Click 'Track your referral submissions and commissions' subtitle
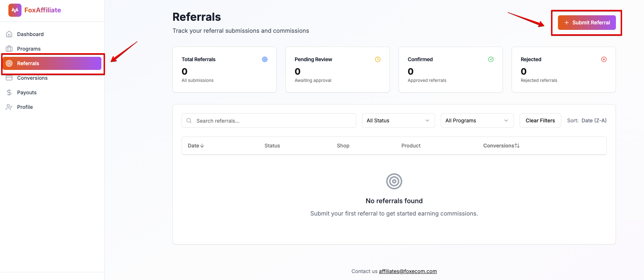This screenshot has height=280, width=644. [241, 31]
